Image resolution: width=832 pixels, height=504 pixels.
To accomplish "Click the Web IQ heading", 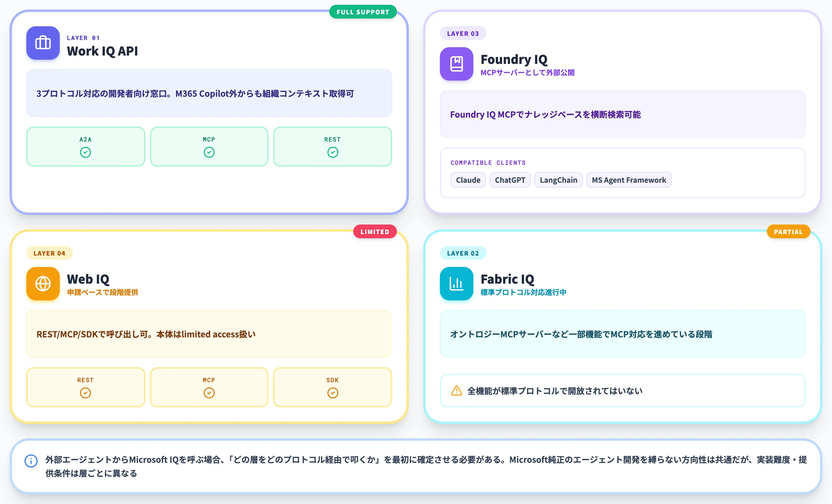I will (88, 279).
